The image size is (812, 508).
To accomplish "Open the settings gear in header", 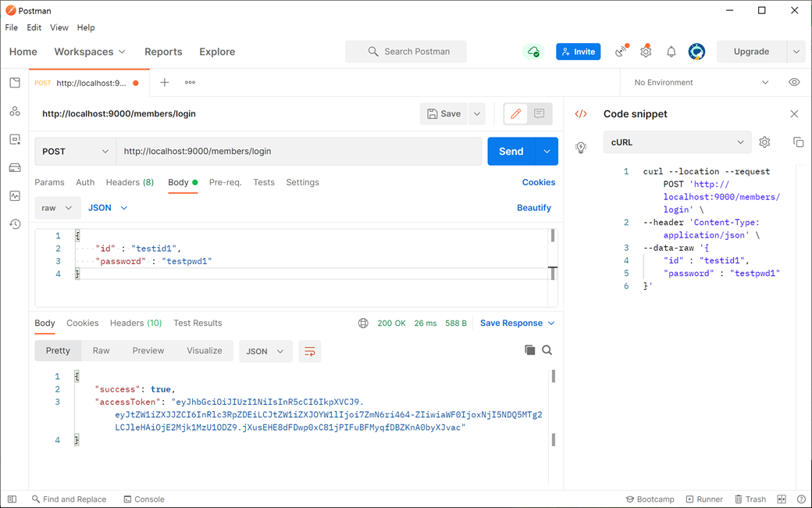I will pyautogui.click(x=646, y=52).
